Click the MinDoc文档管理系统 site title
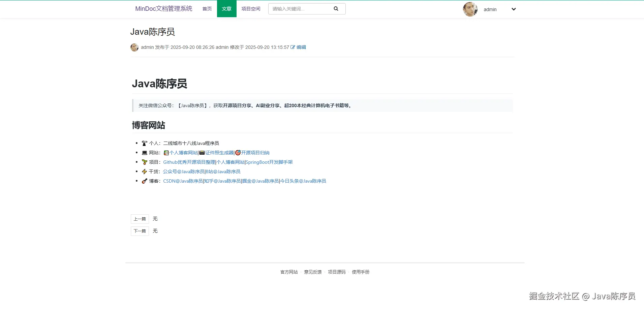The width and height of the screenshot is (644, 309). (164, 9)
